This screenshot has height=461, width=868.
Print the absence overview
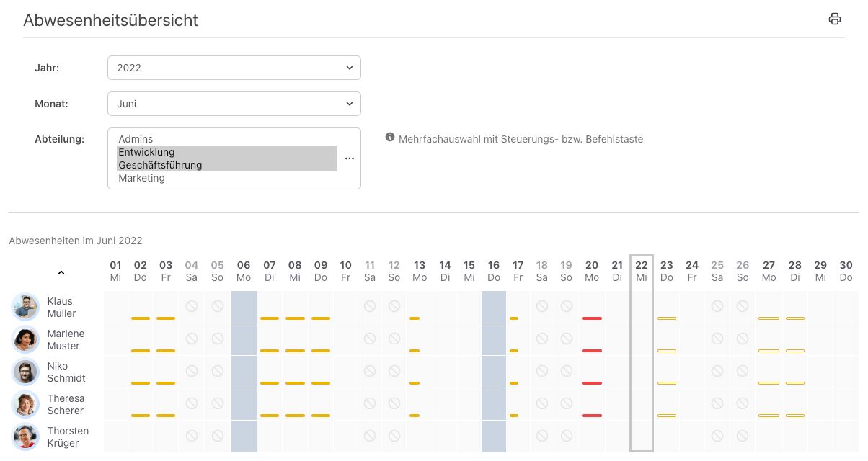(834, 19)
